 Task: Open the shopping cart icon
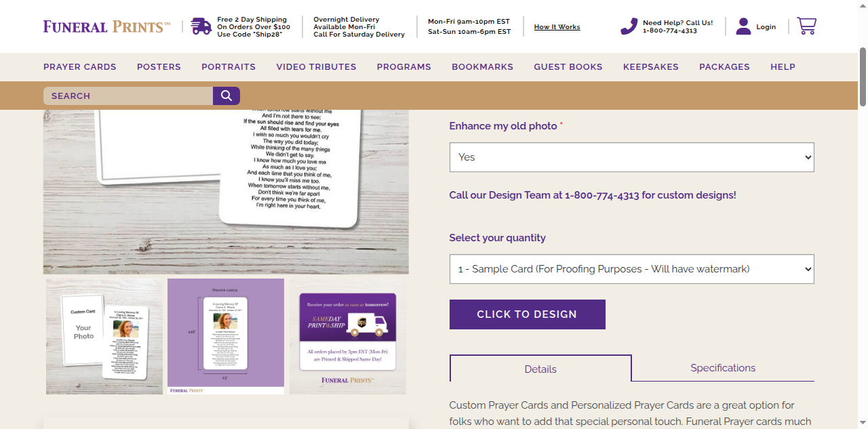806,26
